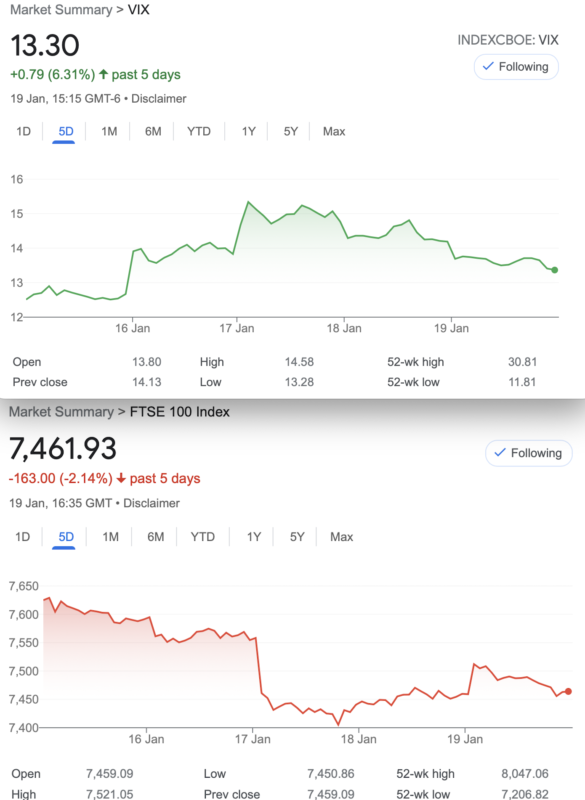Toggle the VIX Following button
The width and height of the screenshot is (585, 800).
[x=516, y=67]
